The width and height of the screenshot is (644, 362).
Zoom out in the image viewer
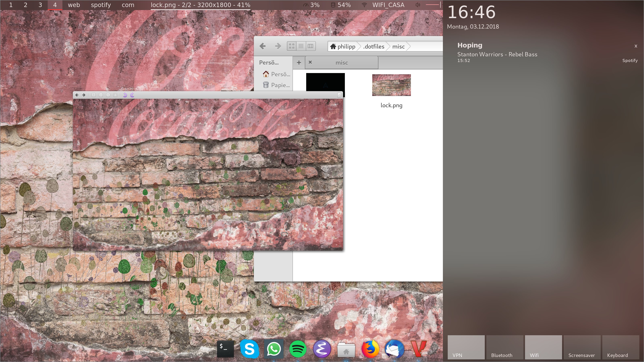coord(101,95)
